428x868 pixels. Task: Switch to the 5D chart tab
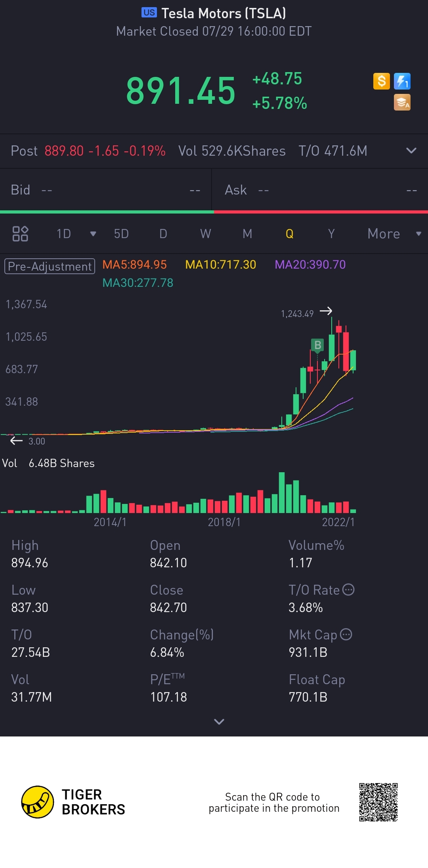point(121,234)
